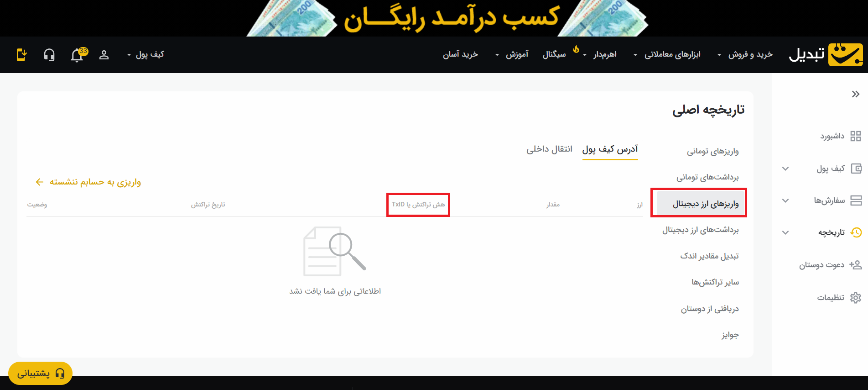Open the خرید و فروش dropdown menu
Screen dimensions: 868x390
(x=745, y=55)
